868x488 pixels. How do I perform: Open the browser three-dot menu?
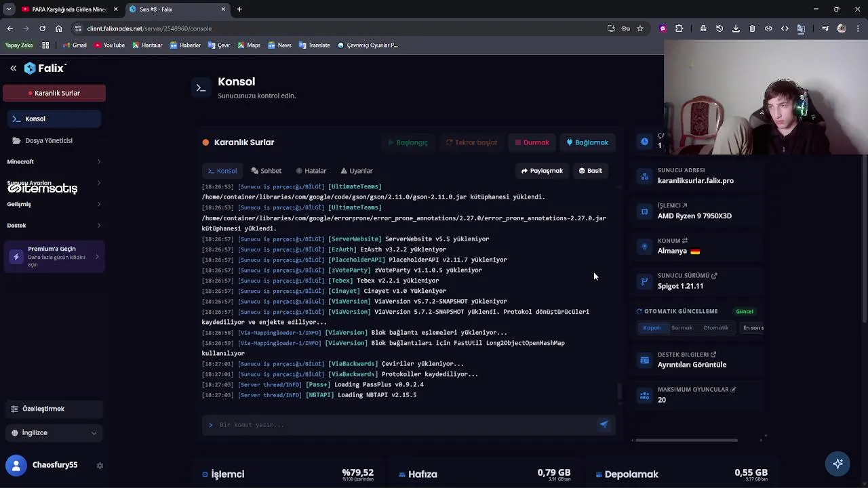pyautogui.click(x=857, y=28)
